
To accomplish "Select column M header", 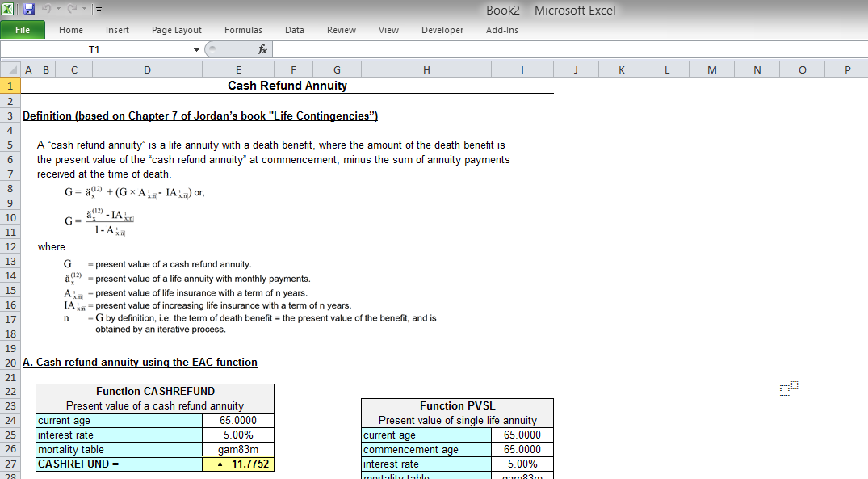I will (712, 69).
